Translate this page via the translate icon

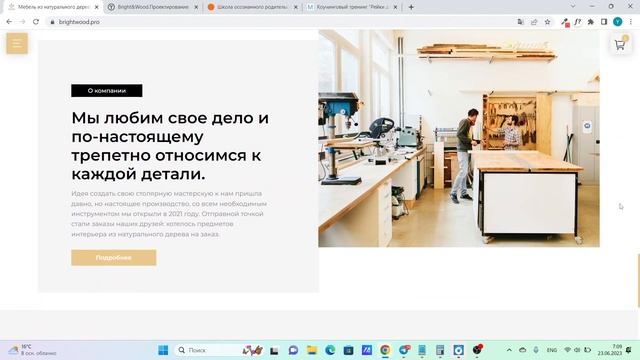pyautogui.click(x=520, y=22)
